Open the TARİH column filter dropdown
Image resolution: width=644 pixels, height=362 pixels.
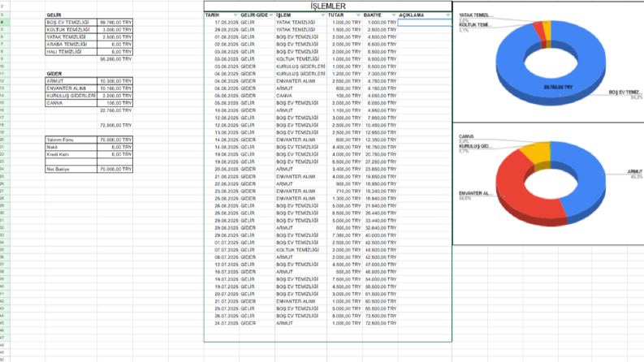click(x=236, y=15)
